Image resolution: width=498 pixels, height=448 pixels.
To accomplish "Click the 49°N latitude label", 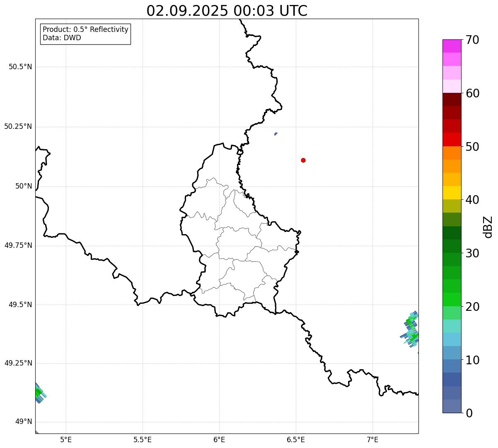I will click(x=24, y=422).
